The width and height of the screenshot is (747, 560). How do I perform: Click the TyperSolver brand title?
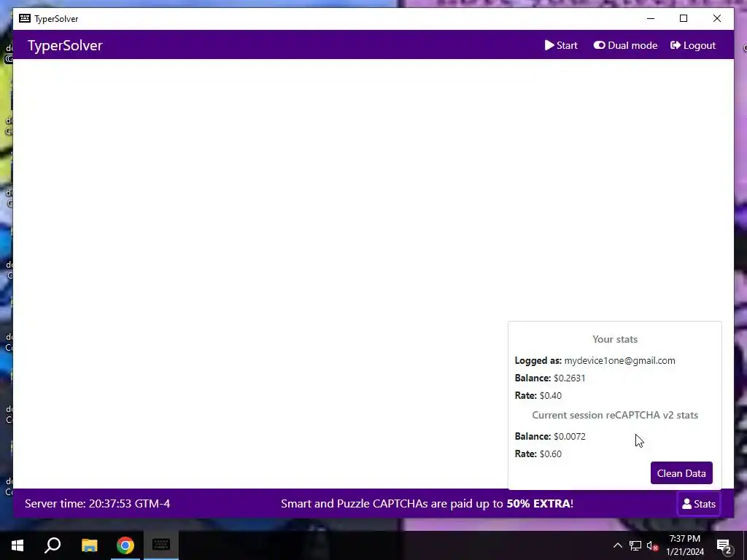(x=65, y=45)
